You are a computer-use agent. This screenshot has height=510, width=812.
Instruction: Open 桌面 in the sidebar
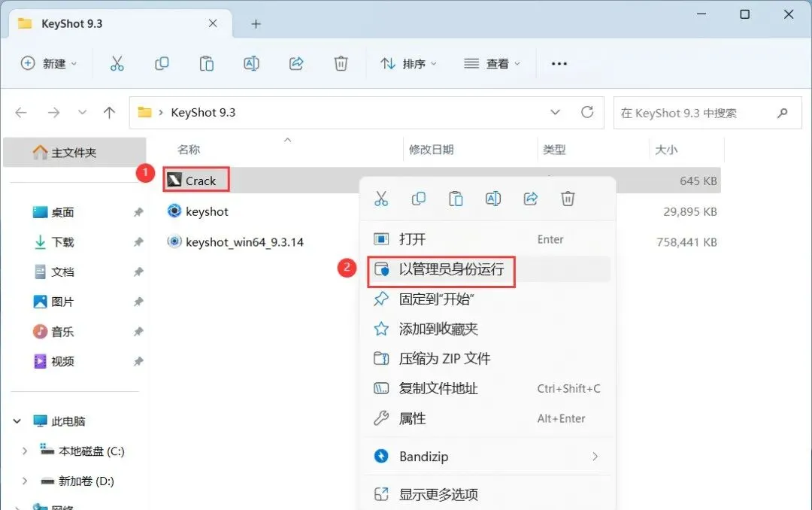tap(62, 212)
